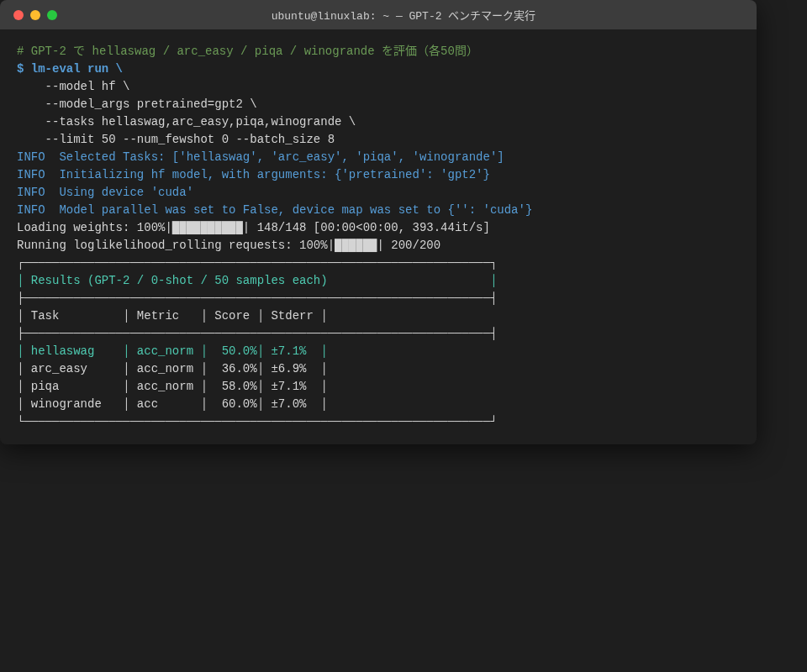
Task: Click the green comment line about GPT-2 evaluation
Action: click(x=244, y=51)
